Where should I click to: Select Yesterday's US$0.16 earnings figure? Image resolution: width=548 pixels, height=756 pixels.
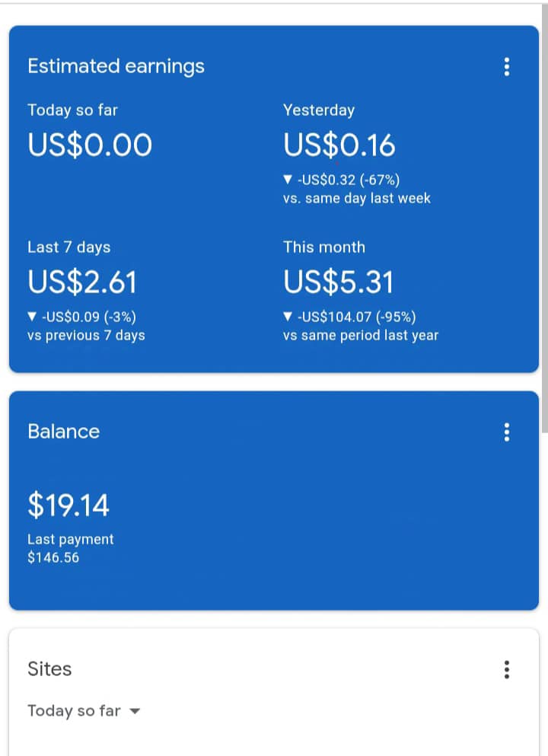coord(339,145)
